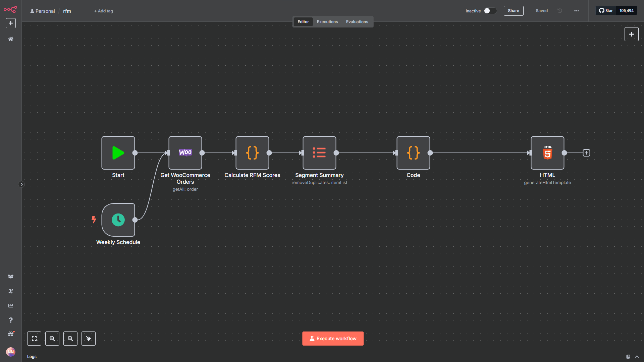
Task: Open the home icon in sidebar
Action: pos(11,39)
